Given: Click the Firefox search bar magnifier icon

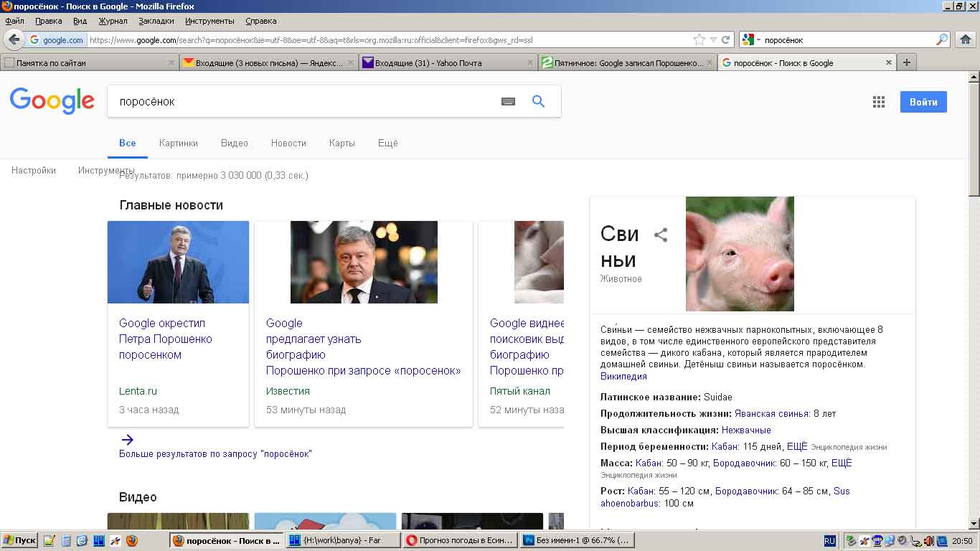Looking at the screenshot, I should tap(942, 40).
